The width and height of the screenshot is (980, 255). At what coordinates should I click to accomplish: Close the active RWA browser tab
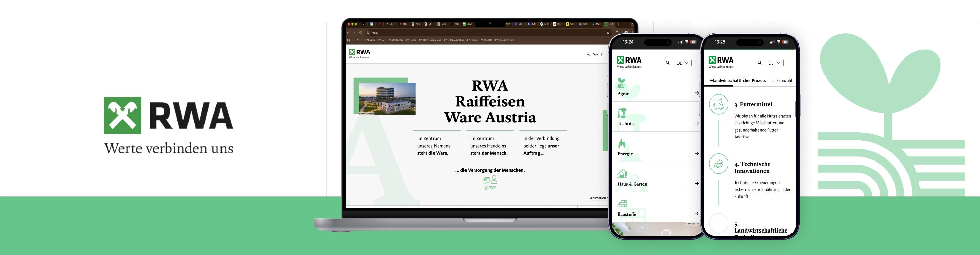click(x=612, y=24)
